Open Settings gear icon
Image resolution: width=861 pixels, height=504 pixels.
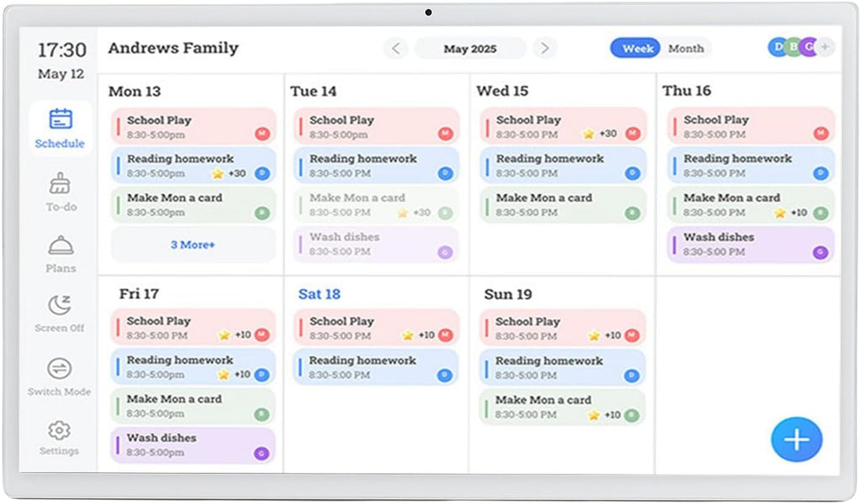60,431
